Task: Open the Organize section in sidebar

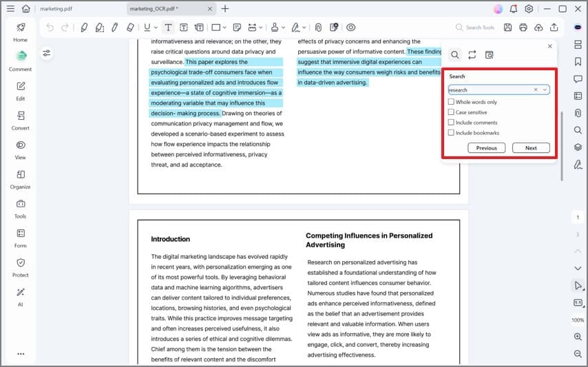Action: tap(21, 179)
